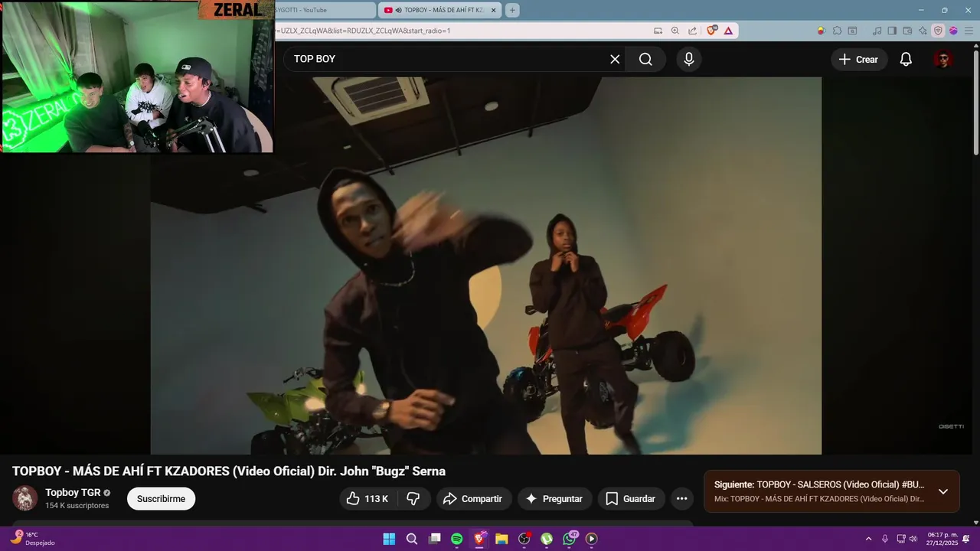Open the Topboy TGR channel name link
The height and width of the screenshot is (551, 980).
[73, 493]
